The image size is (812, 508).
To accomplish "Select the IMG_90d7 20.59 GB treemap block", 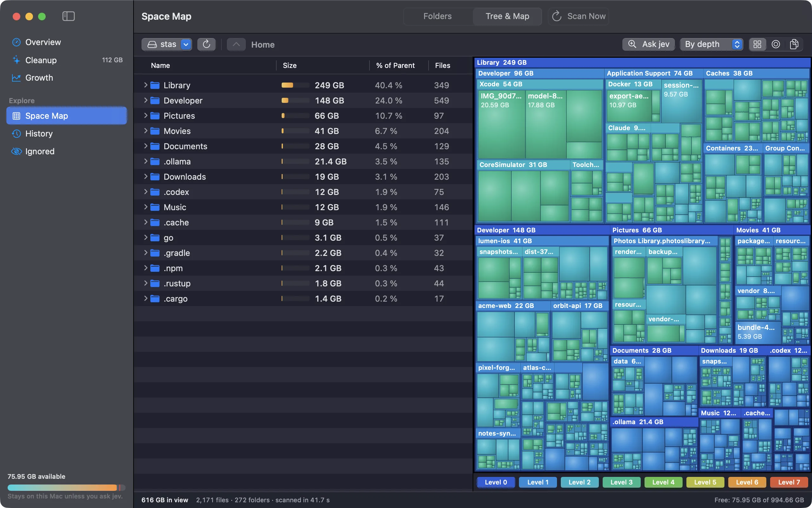I will pyautogui.click(x=501, y=124).
